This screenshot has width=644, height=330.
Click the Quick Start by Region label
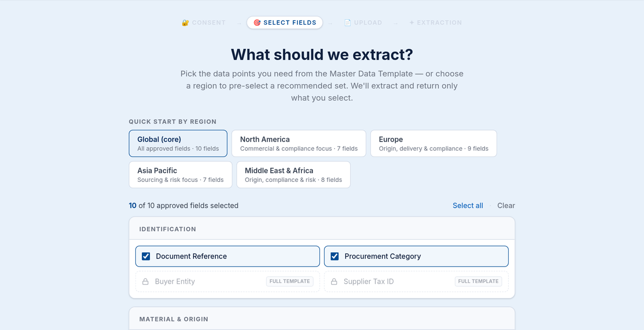pyautogui.click(x=173, y=122)
